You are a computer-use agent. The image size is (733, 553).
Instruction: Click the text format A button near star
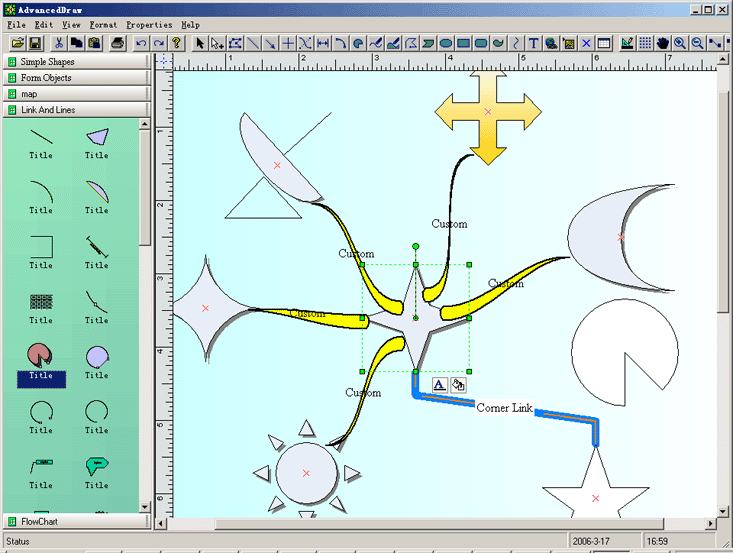[x=439, y=385]
